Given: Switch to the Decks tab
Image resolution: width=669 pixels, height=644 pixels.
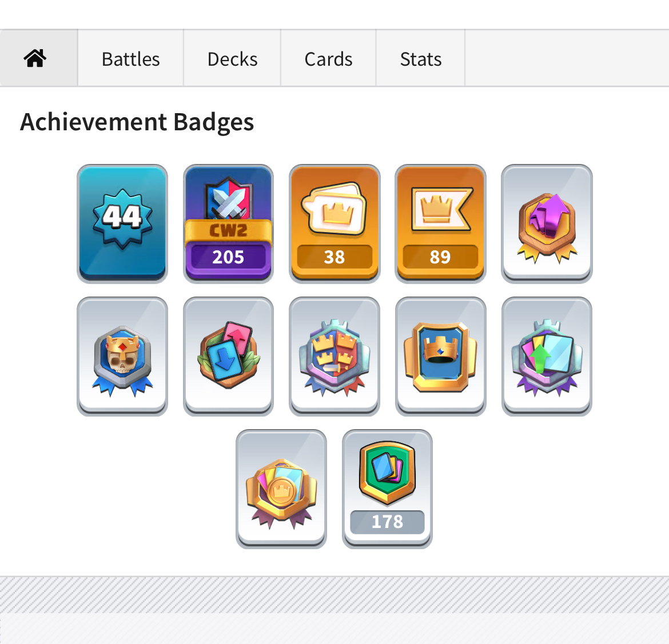Looking at the screenshot, I should click(x=232, y=58).
